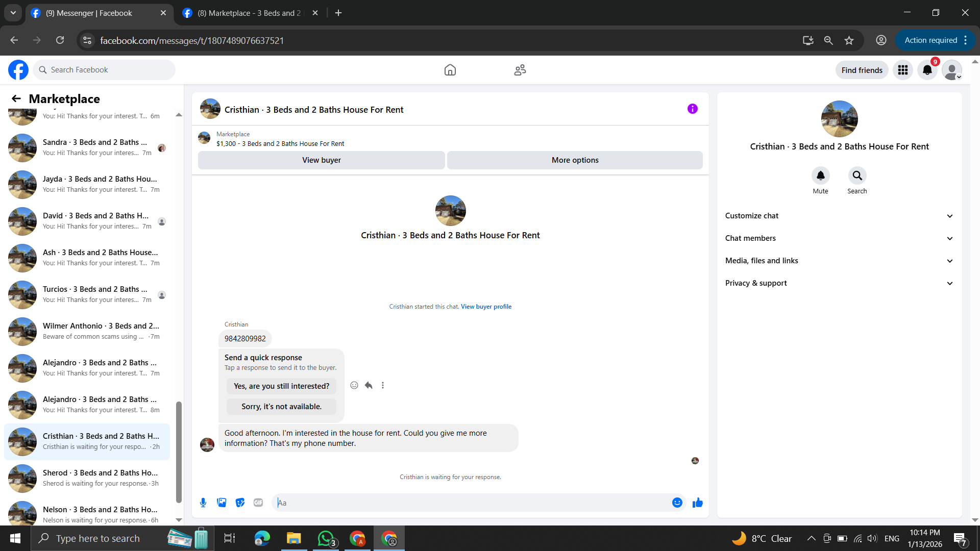Mute this conversation with the bell
This screenshot has height=551, width=980.
click(820, 176)
